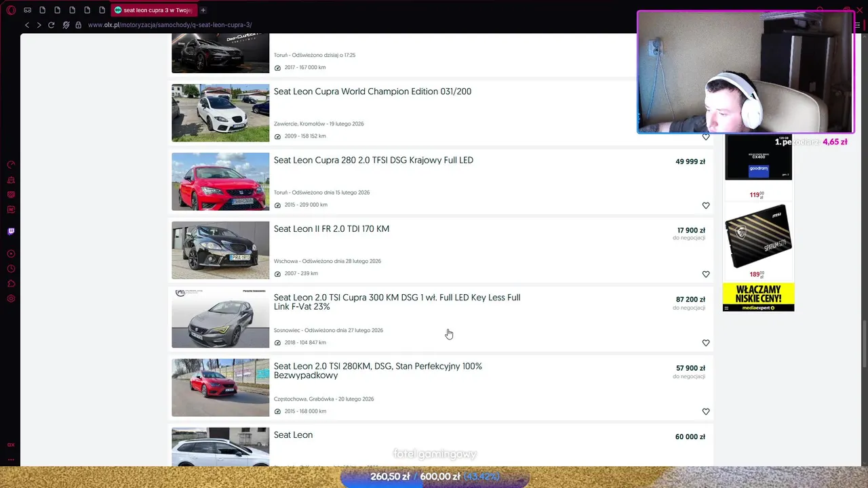Go back using the browser back arrow
The width and height of the screenshot is (868, 488).
click(x=27, y=25)
